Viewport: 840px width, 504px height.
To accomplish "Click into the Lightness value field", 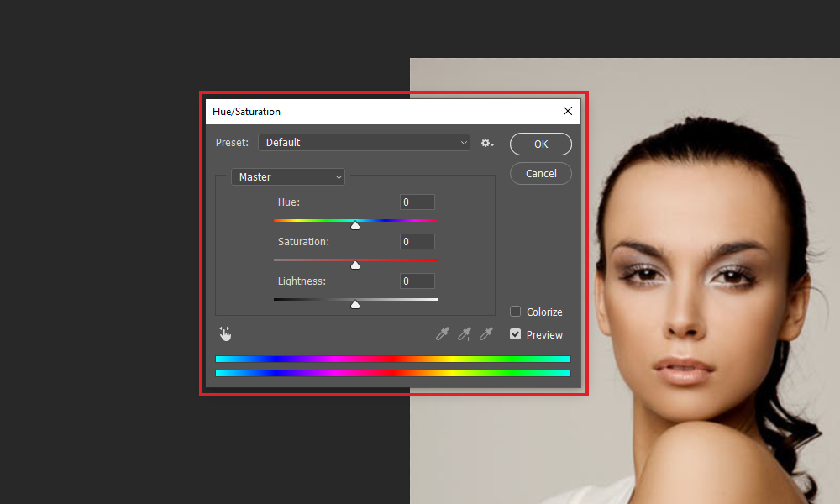I will tap(417, 281).
